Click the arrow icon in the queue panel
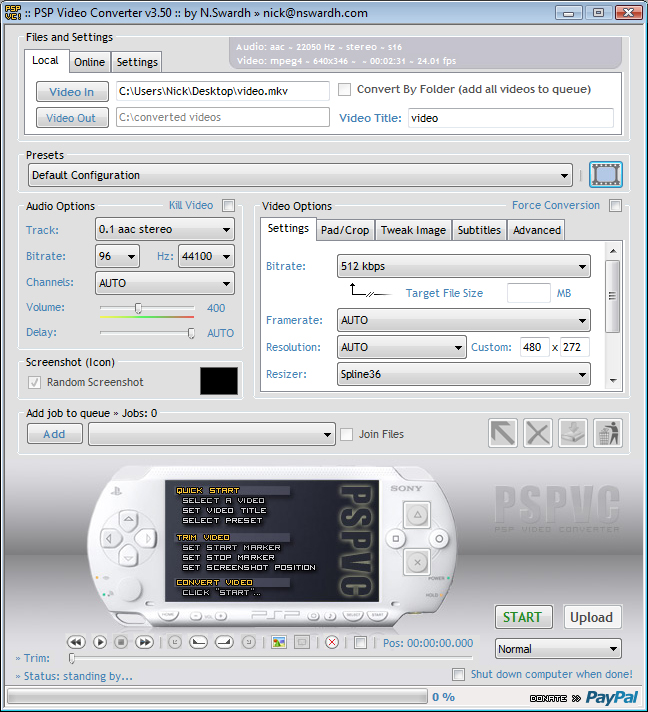The image size is (648, 712). click(503, 433)
